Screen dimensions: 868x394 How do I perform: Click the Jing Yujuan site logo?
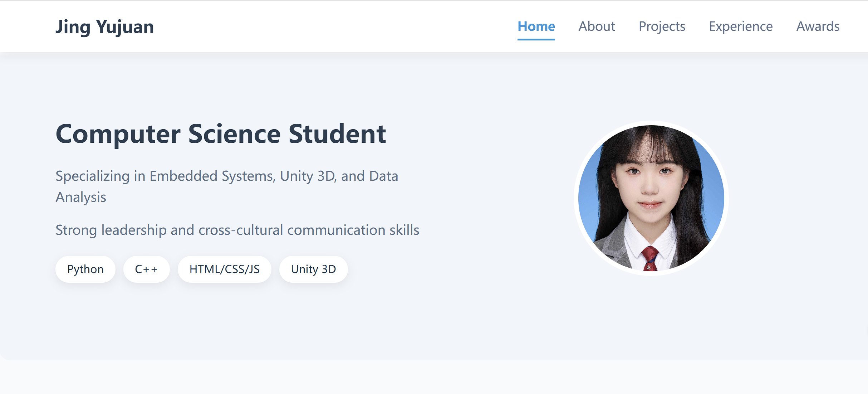[x=104, y=27]
